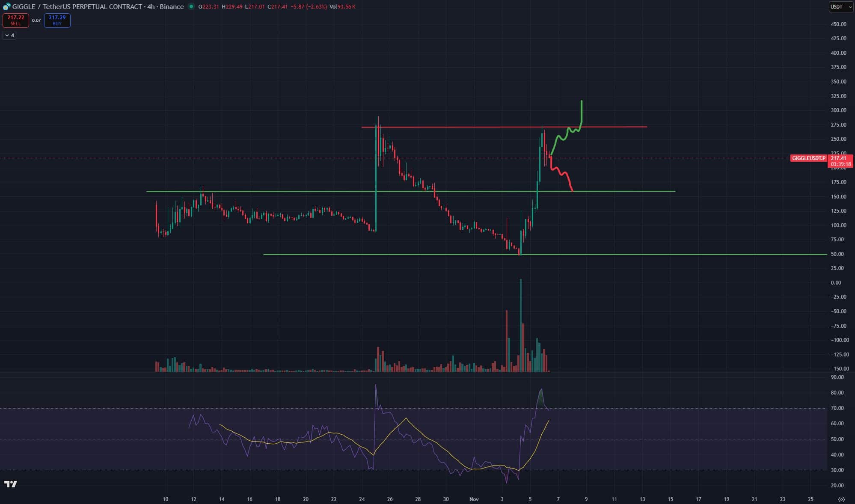Click the GIGGLE coin logo icon
The width and height of the screenshot is (855, 504).
pyautogui.click(x=6, y=7)
